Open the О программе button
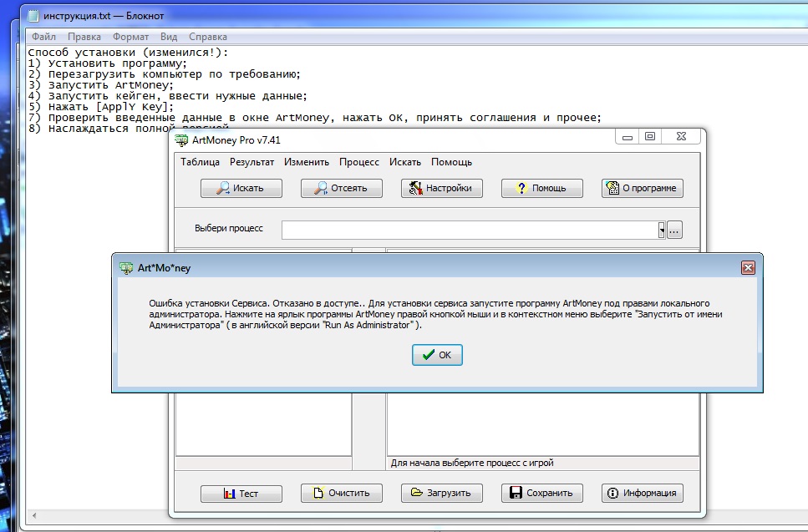The height and width of the screenshot is (532, 808). pyautogui.click(x=642, y=188)
